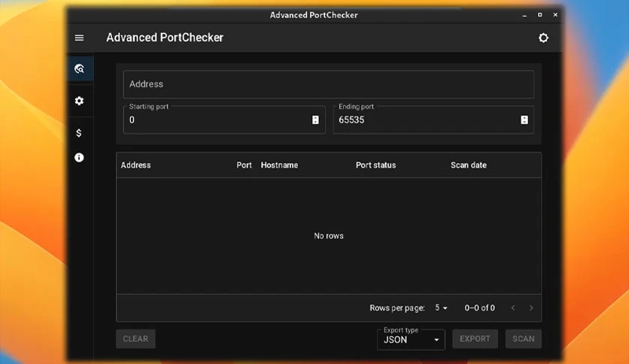Click the '0–0 of 0' pagination text
The image size is (629, 364).
[x=479, y=308]
